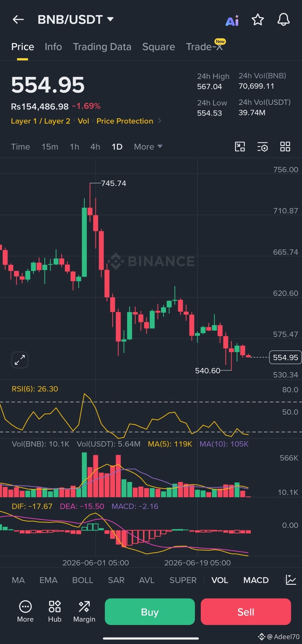The height and width of the screenshot is (644, 302).
Task: Select the 4h interval
Action: 95,147
